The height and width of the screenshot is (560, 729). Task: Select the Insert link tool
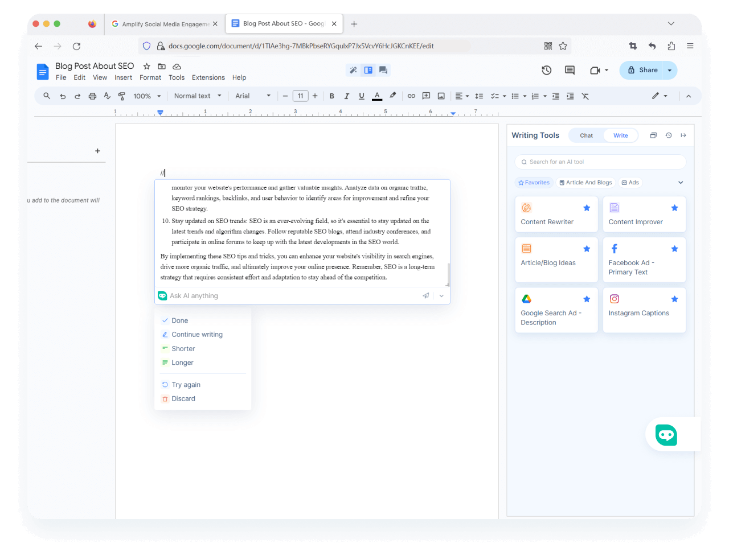411,96
